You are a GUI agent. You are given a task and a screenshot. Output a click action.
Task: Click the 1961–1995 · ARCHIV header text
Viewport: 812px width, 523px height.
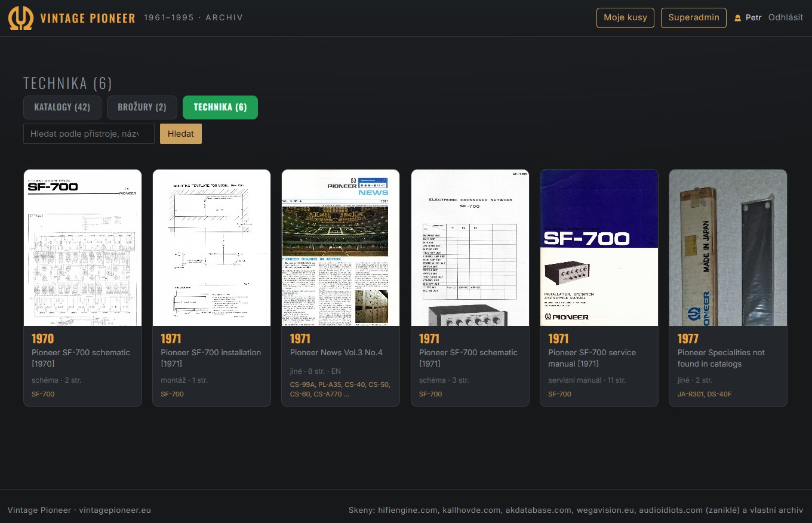click(193, 18)
